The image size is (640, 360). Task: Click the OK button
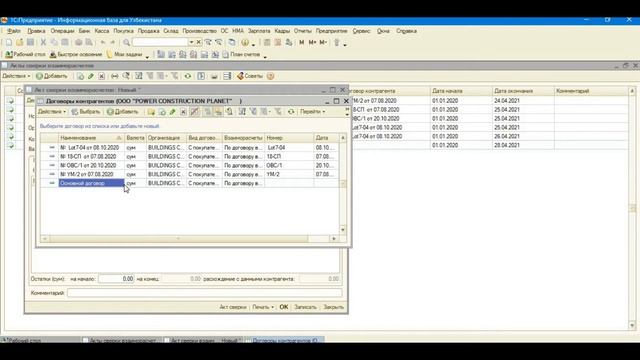click(x=284, y=307)
